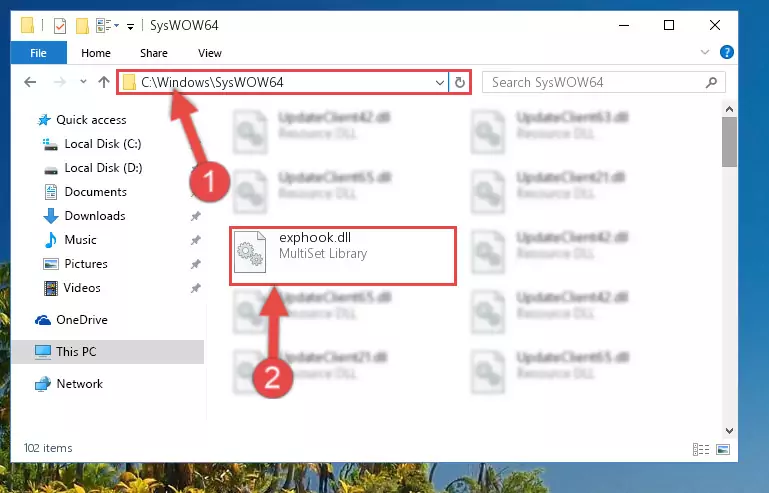This screenshot has height=493, width=769.
Task: Click the Quick access star icon
Action: (x=44, y=120)
